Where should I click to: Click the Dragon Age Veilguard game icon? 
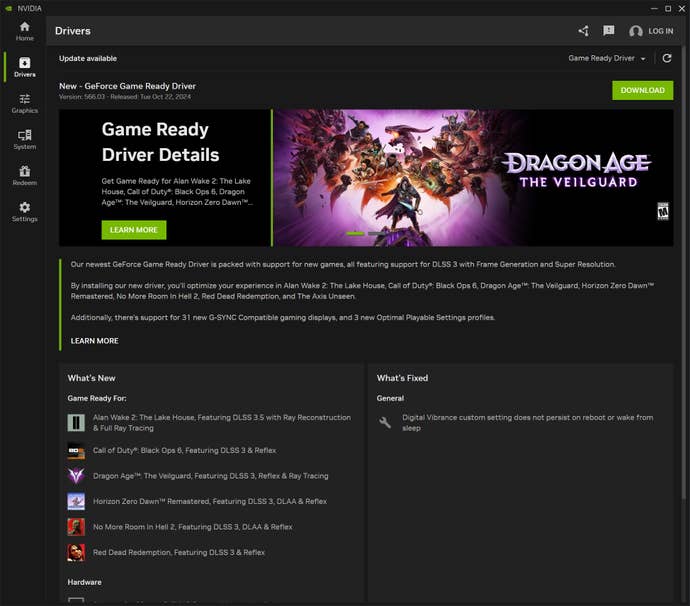[x=76, y=476]
